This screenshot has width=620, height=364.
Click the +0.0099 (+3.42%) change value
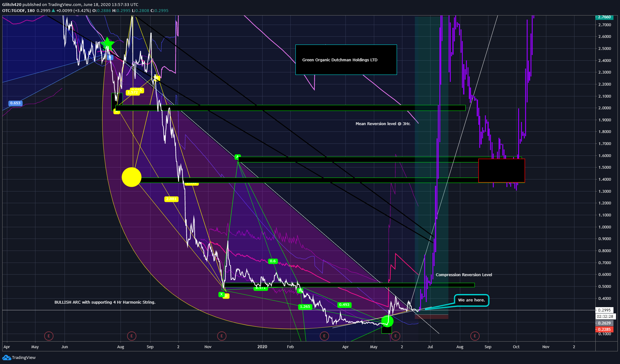73,11
